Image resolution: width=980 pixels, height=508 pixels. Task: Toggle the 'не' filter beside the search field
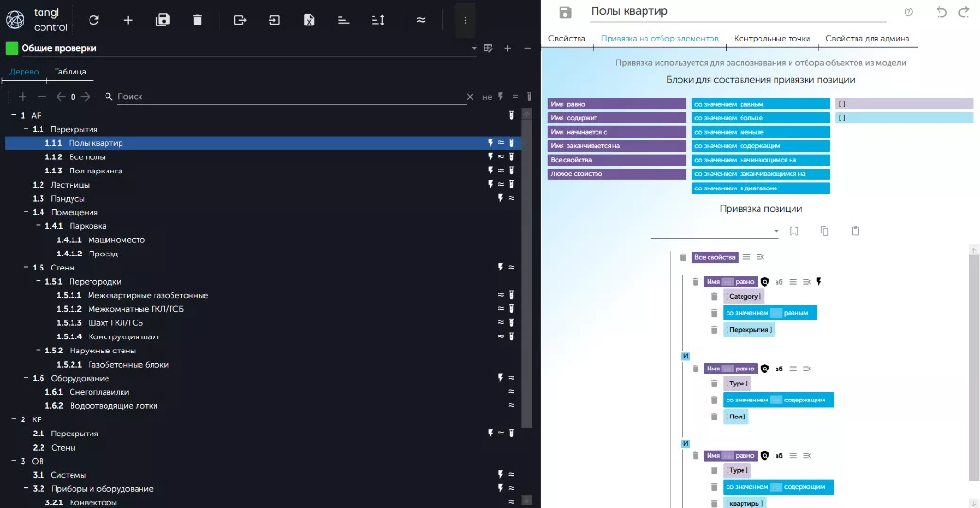pyautogui.click(x=486, y=97)
